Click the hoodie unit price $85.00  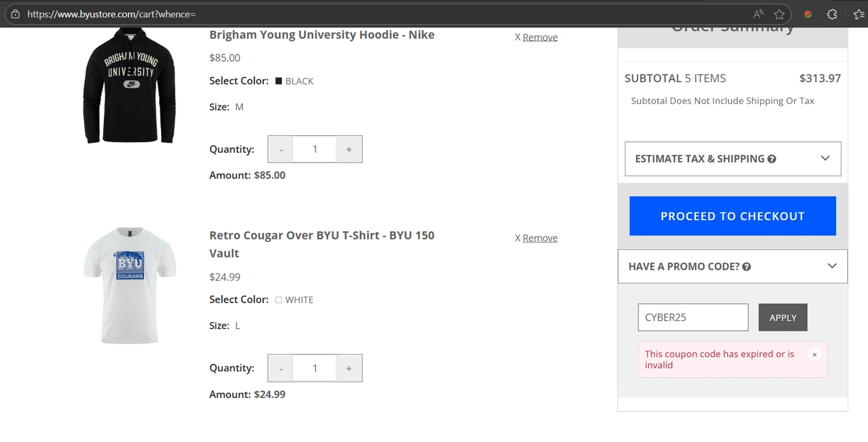pos(225,58)
